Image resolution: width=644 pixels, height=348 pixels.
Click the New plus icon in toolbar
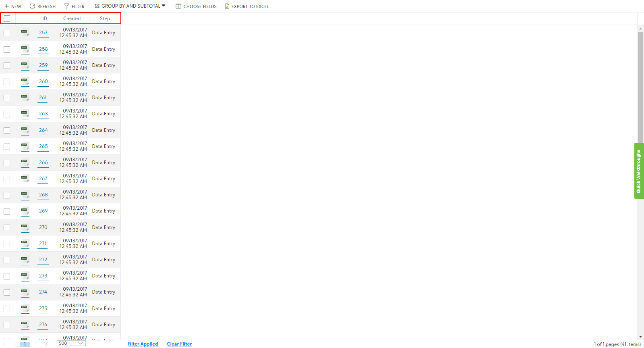(x=6, y=6)
